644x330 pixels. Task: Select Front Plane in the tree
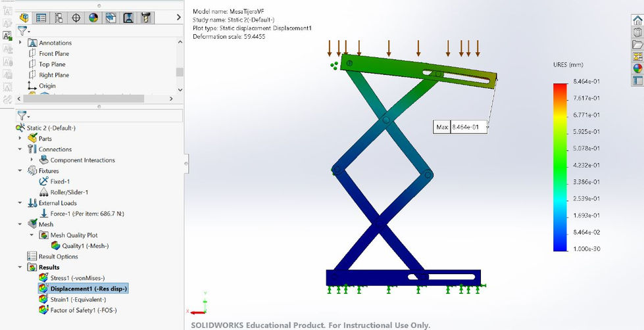point(54,53)
